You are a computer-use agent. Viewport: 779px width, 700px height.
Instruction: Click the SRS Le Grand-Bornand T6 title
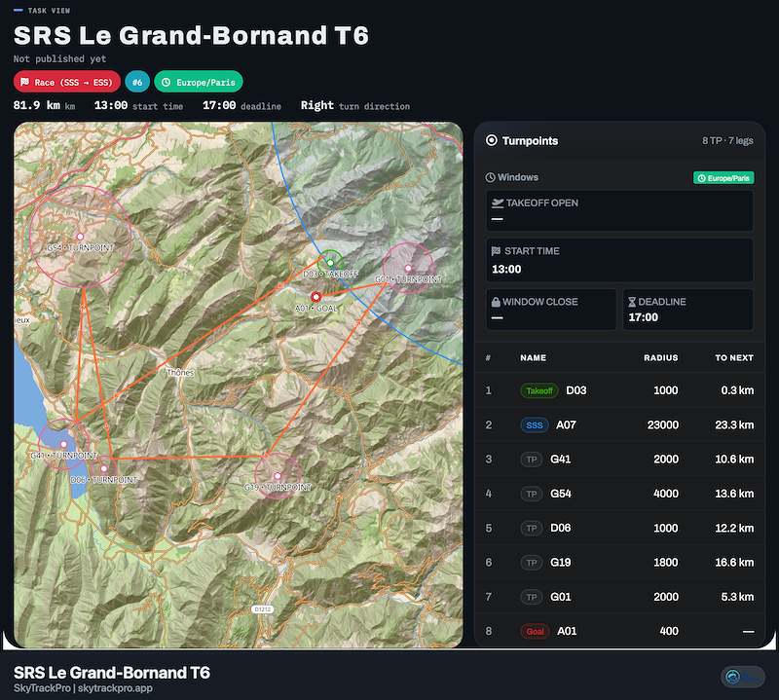[x=191, y=35]
